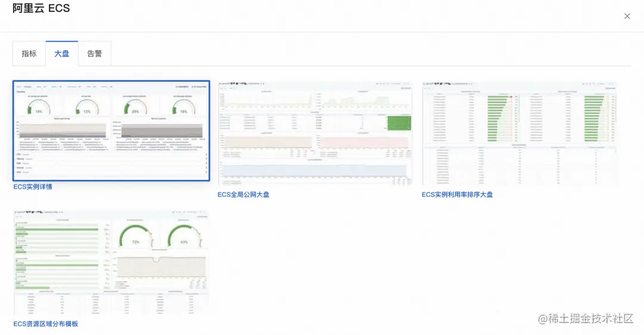Click the ECS实例详情 link
This screenshot has width=644, height=335.
(x=33, y=187)
